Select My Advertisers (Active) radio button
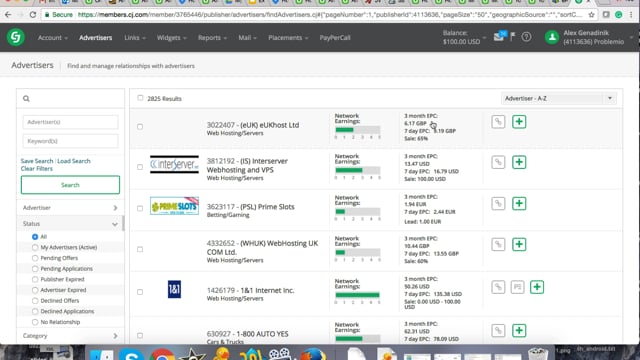640x360 pixels. click(35, 247)
